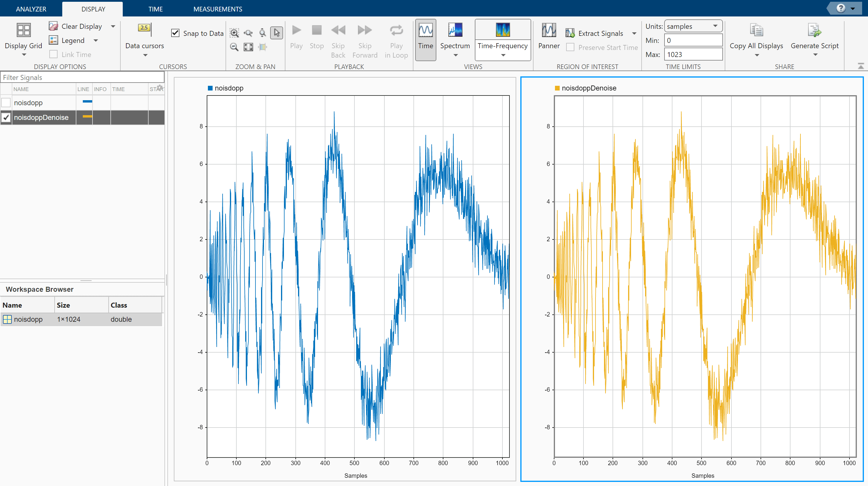
Task: Uncheck Snap to Data checkbox
Action: (175, 33)
